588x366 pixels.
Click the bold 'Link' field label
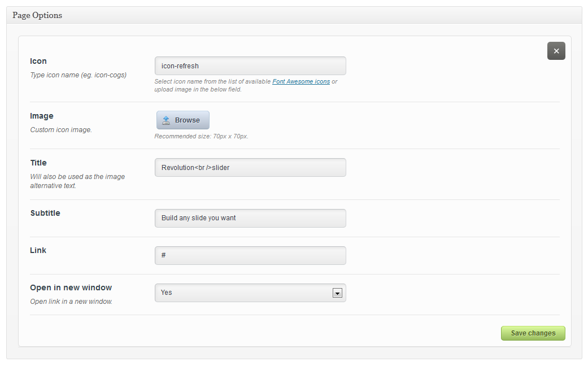[x=38, y=250]
